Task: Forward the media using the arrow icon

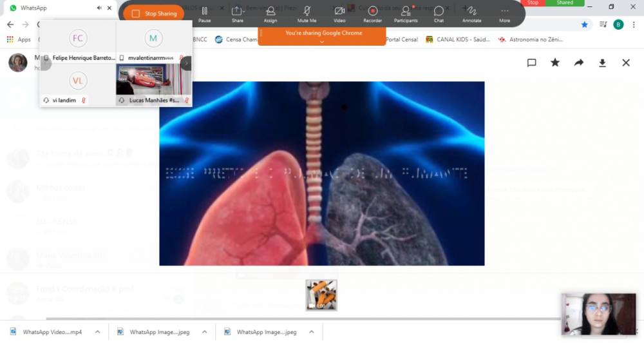Action: point(579,63)
